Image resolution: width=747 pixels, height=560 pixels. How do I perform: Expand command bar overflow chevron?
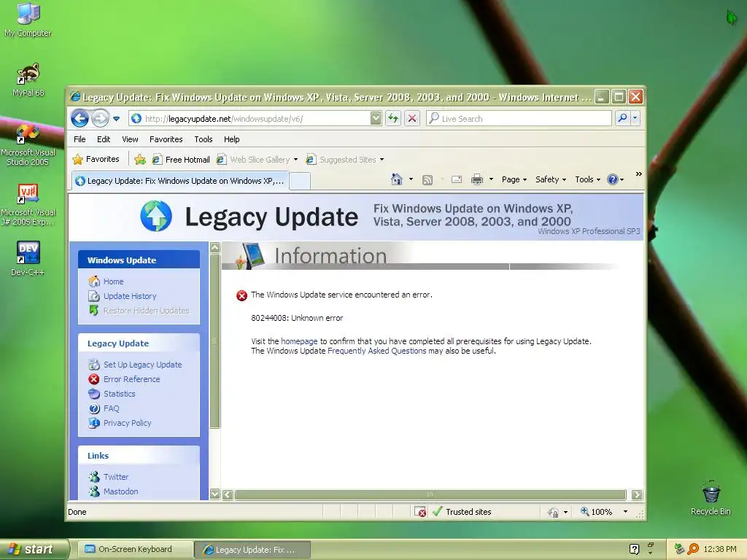(638, 174)
